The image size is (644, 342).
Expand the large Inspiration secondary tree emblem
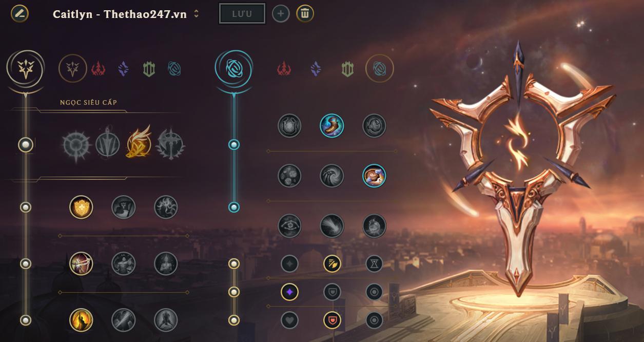click(234, 69)
